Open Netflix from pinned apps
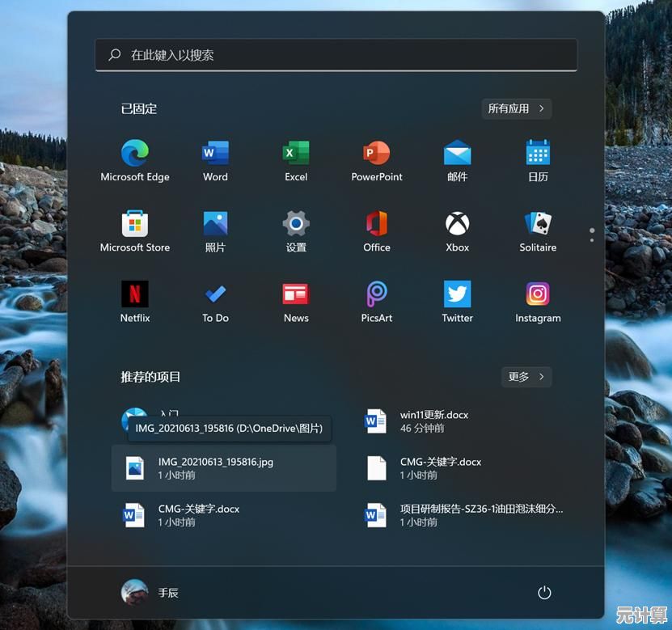672x630 pixels. point(135,302)
